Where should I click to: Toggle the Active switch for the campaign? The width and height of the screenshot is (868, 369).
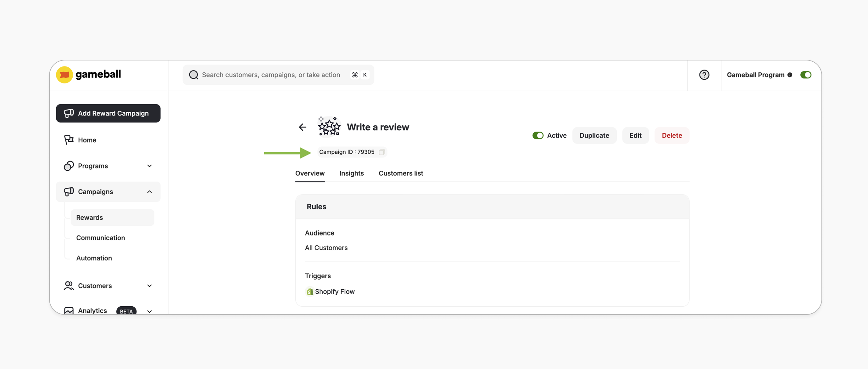click(538, 135)
